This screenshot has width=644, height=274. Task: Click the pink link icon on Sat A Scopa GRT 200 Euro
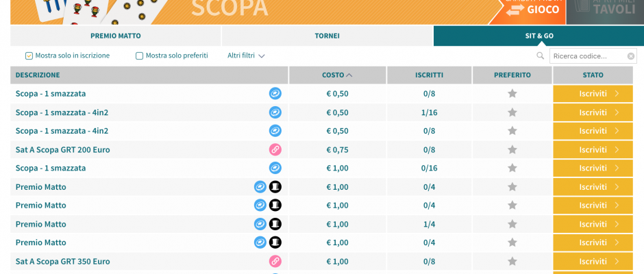point(275,149)
